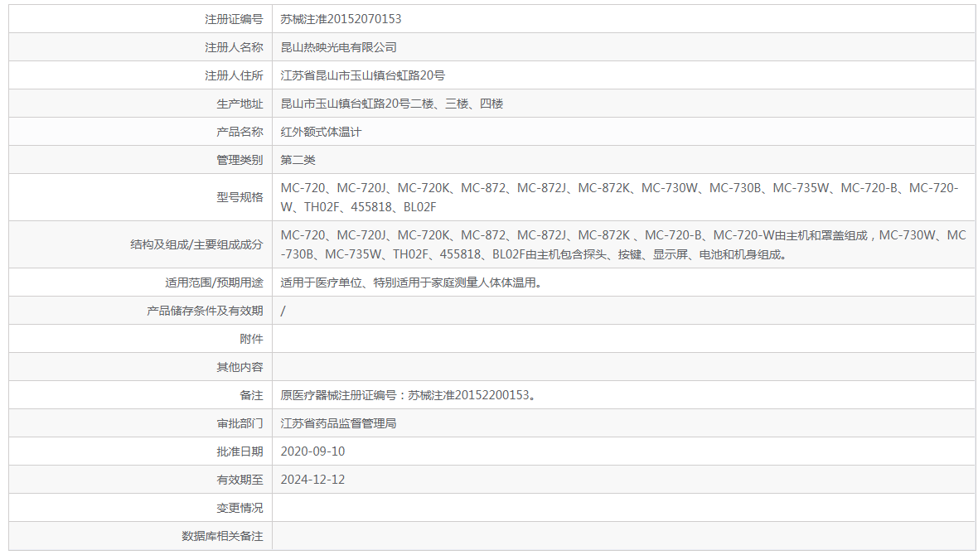Click intended use text 适用于医疗单位
This screenshot has height=560, width=978.
pos(411,282)
